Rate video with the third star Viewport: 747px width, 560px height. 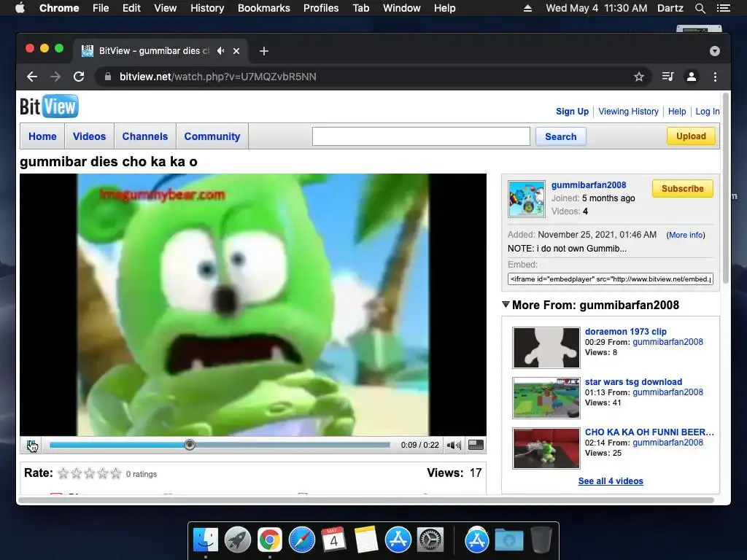[x=90, y=473]
